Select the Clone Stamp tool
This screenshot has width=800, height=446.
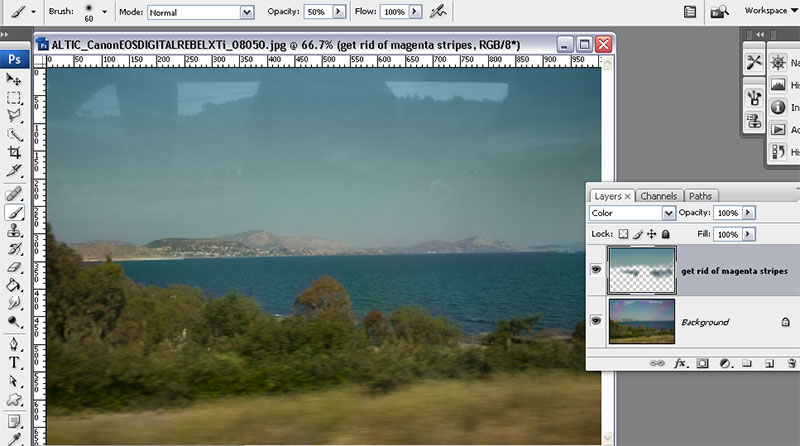click(14, 231)
